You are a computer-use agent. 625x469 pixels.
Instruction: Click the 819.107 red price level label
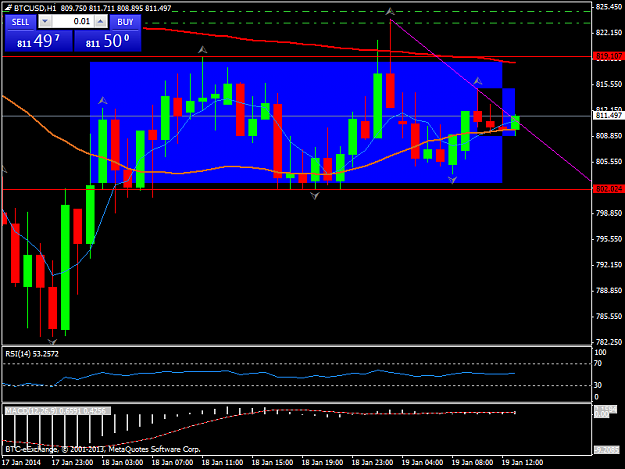608,57
